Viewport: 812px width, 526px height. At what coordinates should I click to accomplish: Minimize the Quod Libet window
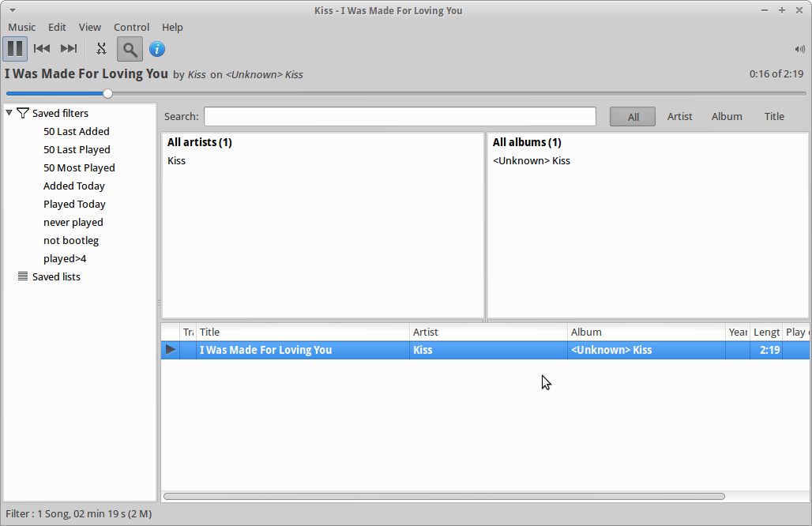pos(765,10)
